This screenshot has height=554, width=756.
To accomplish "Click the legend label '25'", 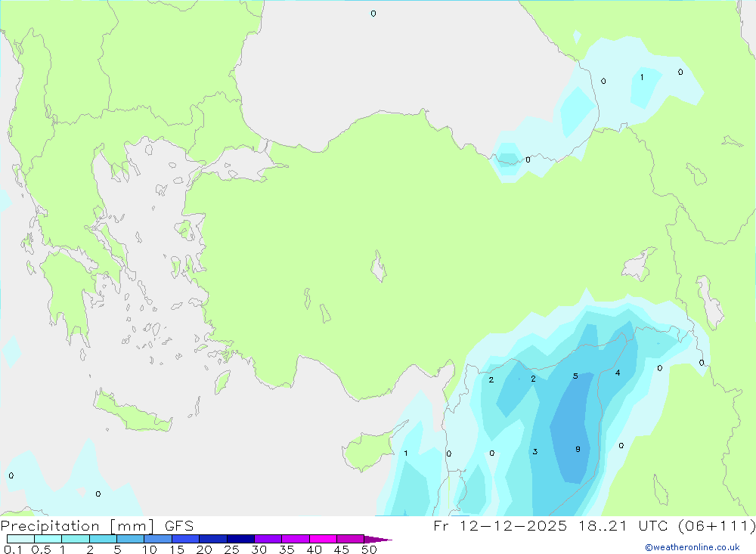I will pyautogui.click(x=231, y=549).
